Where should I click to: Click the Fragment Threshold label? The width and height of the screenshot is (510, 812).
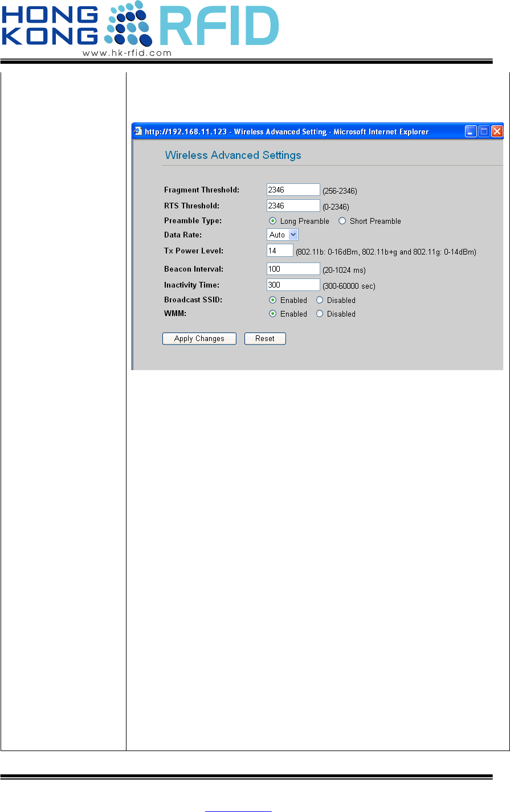click(x=202, y=190)
